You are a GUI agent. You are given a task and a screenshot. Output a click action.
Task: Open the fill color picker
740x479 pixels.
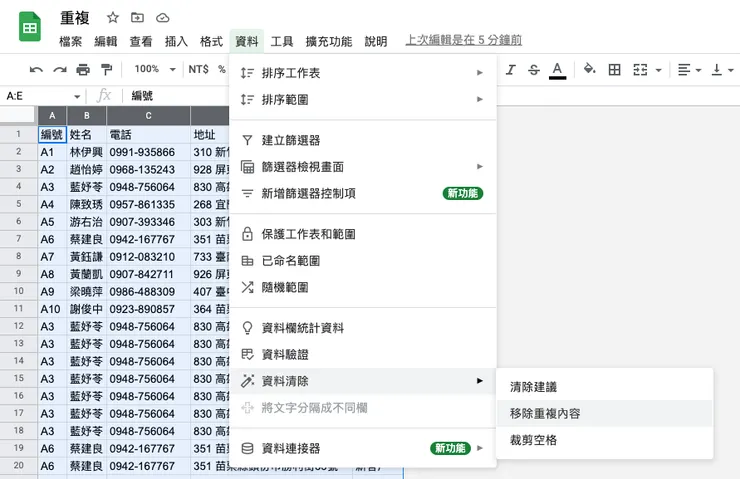click(589, 70)
